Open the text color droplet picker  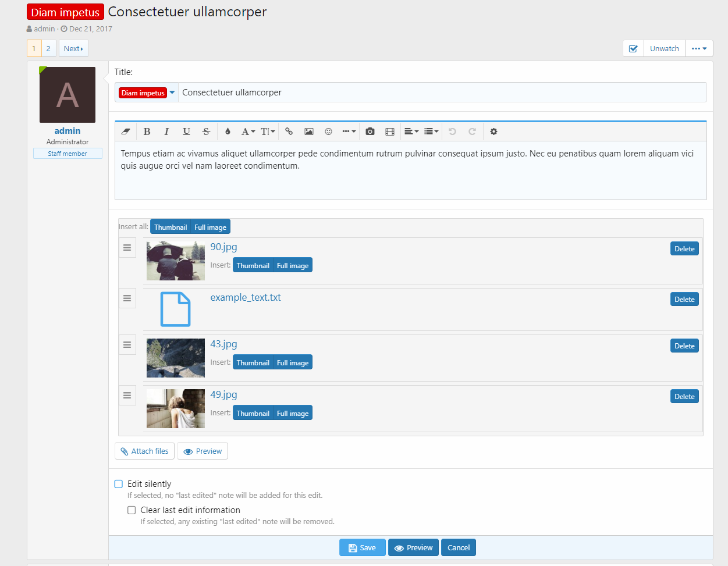tap(228, 131)
